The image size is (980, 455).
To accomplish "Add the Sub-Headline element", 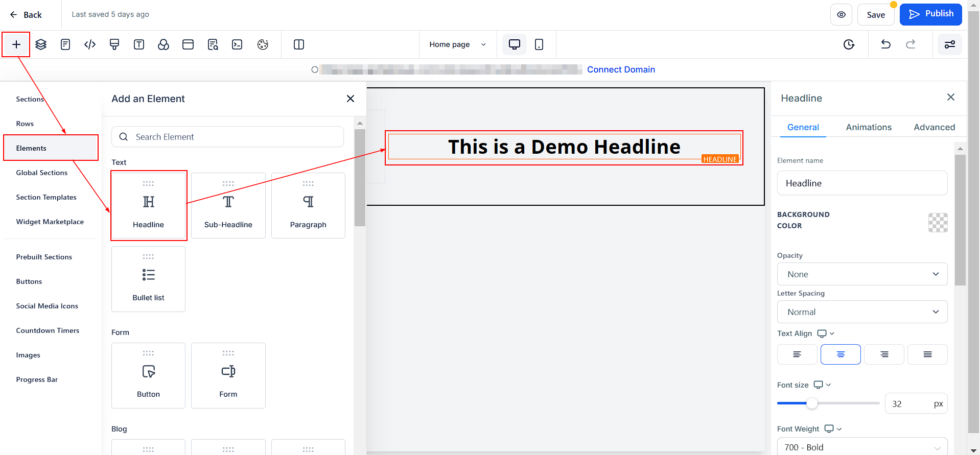I will point(228,205).
